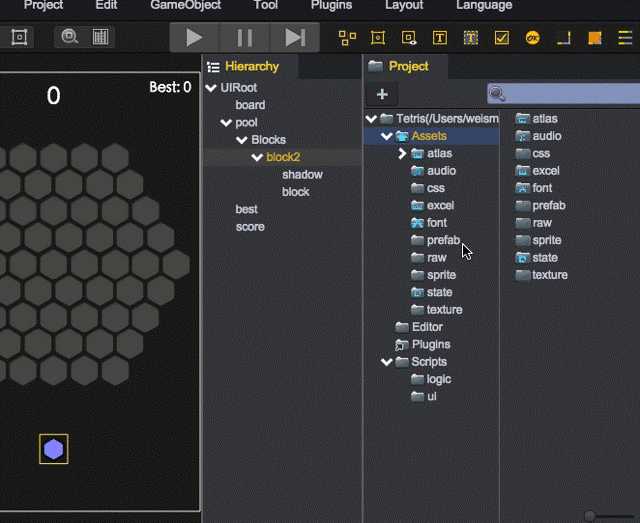
Task: Click the Step forward button
Action: tap(295, 38)
